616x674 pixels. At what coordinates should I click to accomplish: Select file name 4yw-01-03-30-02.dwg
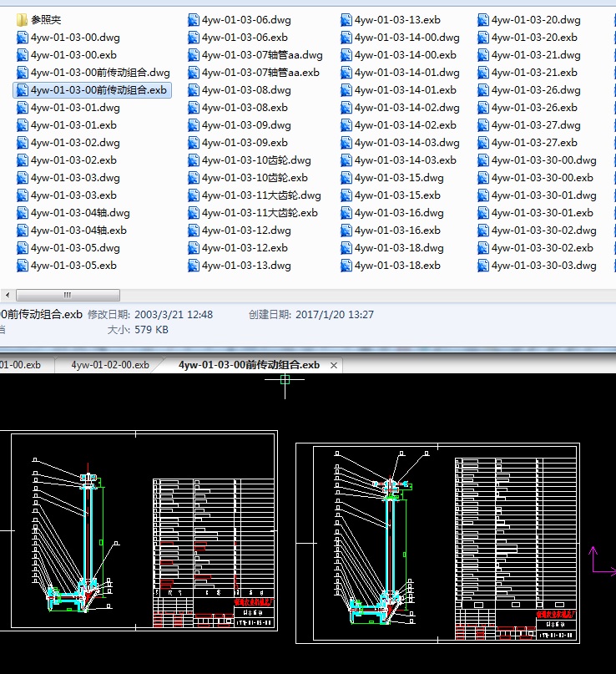[x=544, y=231]
